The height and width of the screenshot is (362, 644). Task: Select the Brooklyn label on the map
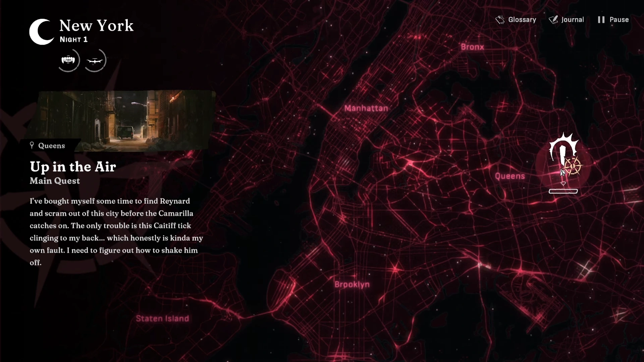(x=352, y=285)
